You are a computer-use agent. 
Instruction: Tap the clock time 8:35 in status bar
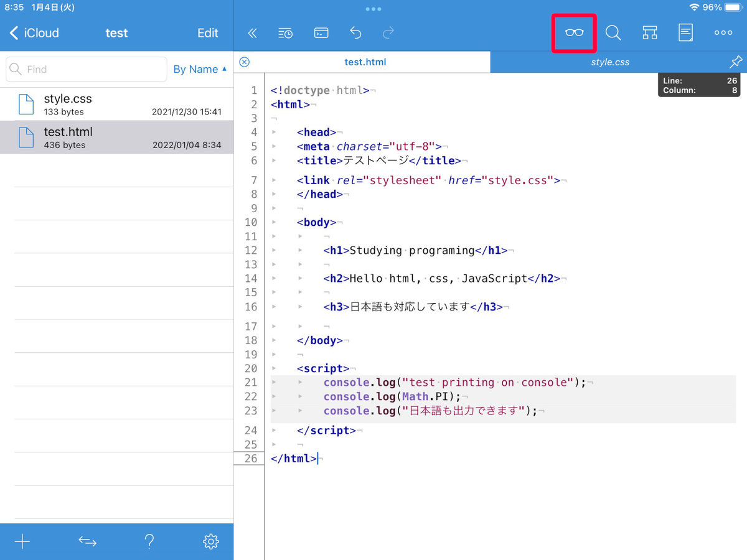coord(14,7)
